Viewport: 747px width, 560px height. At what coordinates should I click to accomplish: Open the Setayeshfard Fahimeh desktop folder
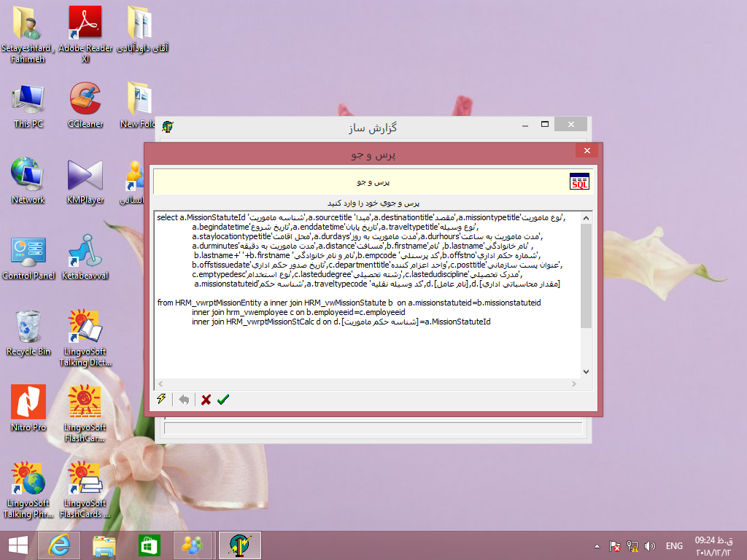tap(28, 34)
